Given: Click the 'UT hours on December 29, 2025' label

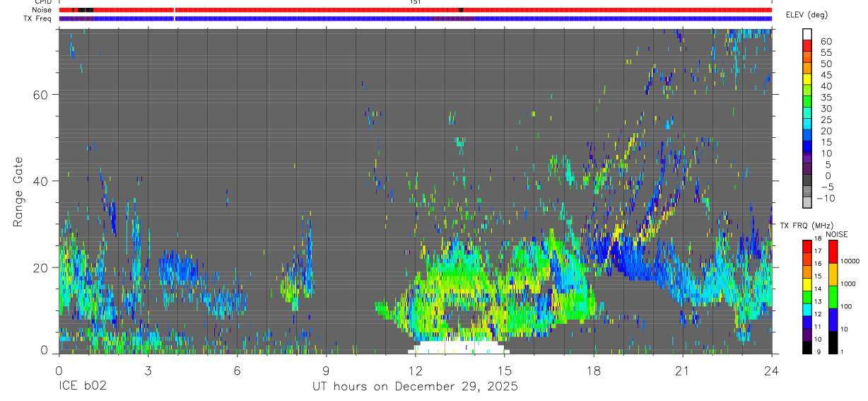Looking at the screenshot, I should (x=416, y=387).
